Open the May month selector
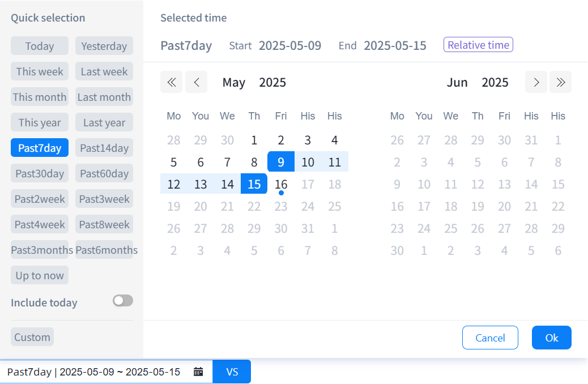Image resolution: width=588 pixels, height=384 pixels. click(233, 83)
